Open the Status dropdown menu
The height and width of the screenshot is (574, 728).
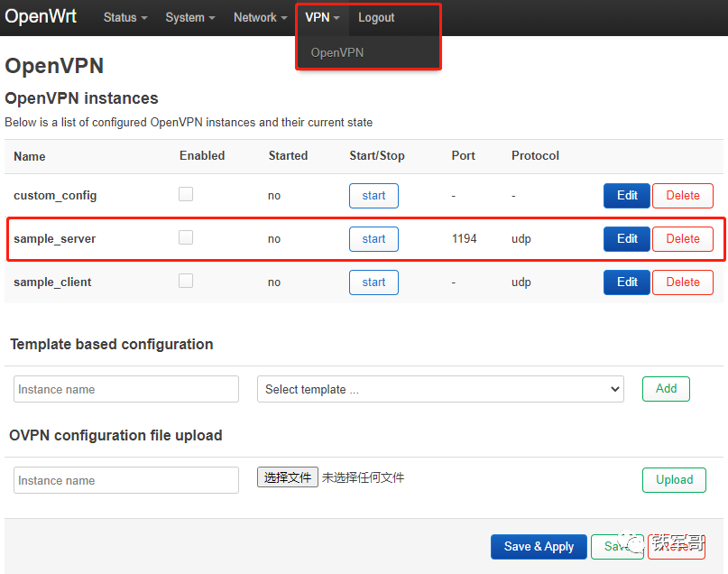[124, 17]
